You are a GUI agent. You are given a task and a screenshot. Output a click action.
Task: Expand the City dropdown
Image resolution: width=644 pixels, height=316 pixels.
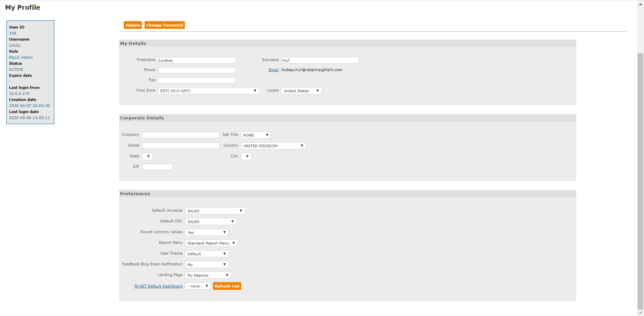tap(246, 157)
